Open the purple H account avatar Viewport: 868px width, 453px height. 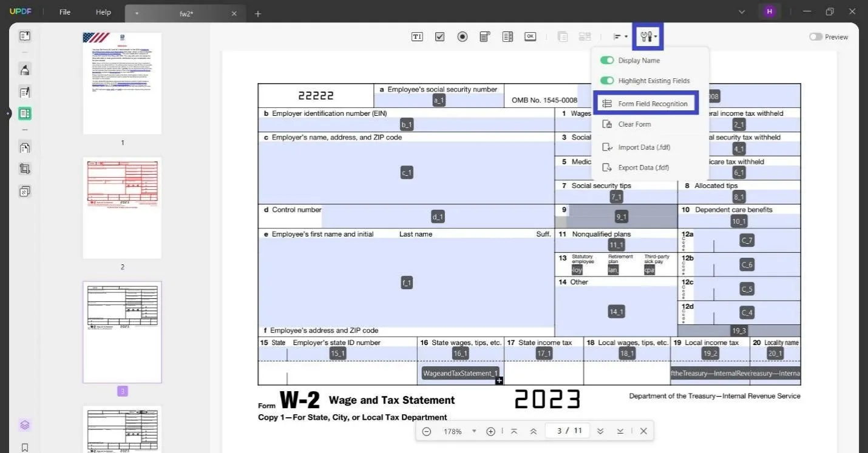pos(770,12)
